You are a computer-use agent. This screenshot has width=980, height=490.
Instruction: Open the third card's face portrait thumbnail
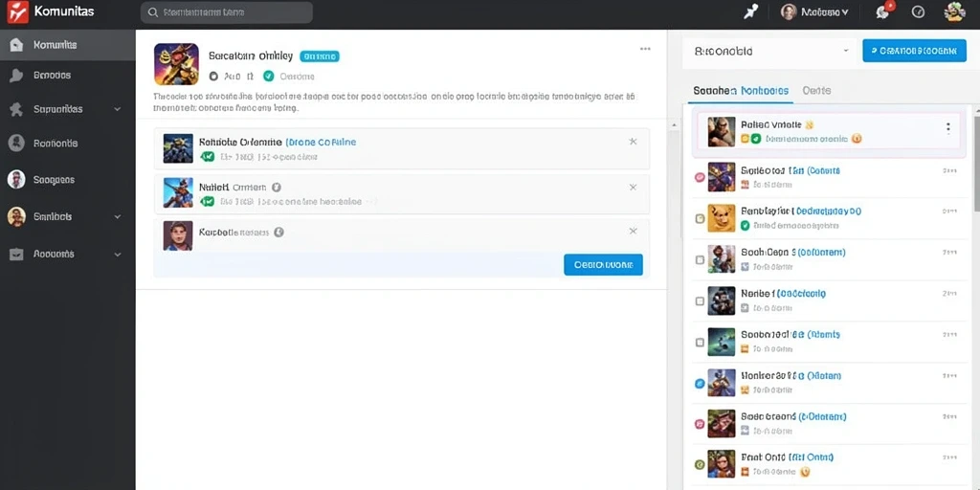(x=178, y=235)
